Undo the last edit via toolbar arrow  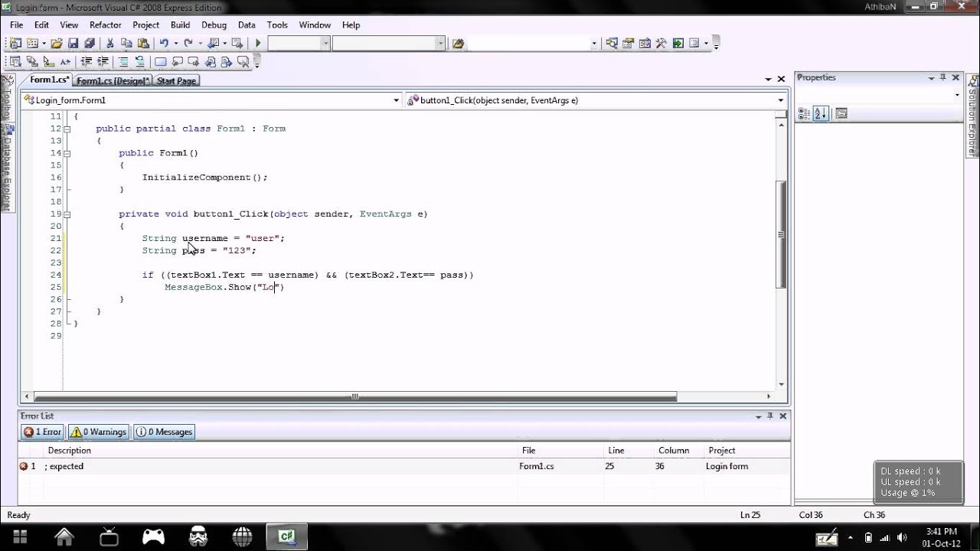click(x=164, y=44)
